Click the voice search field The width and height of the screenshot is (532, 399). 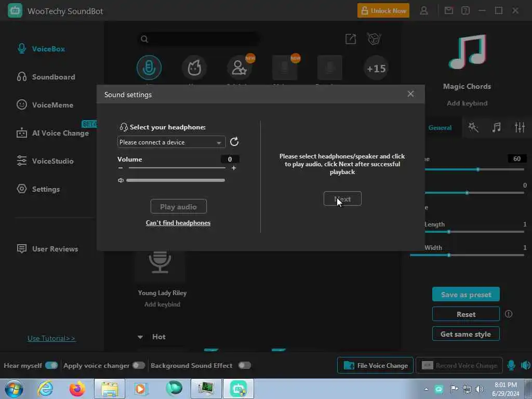tap(198, 39)
